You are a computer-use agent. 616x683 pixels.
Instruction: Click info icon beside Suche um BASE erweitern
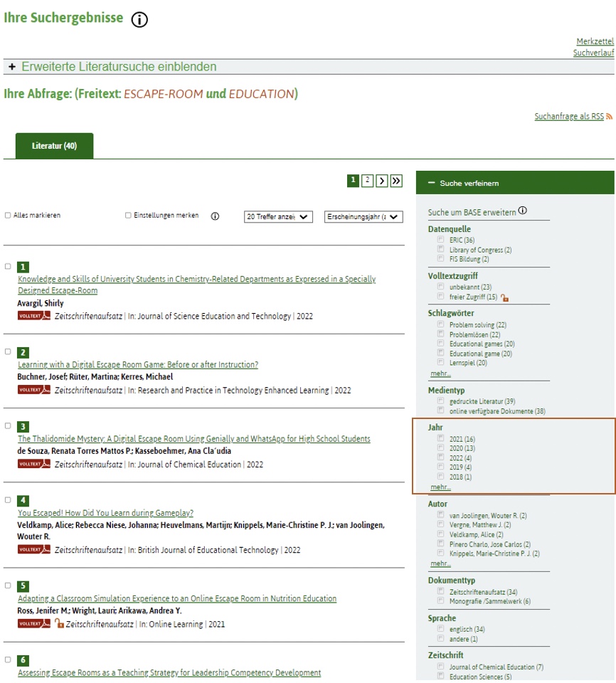pos(523,211)
